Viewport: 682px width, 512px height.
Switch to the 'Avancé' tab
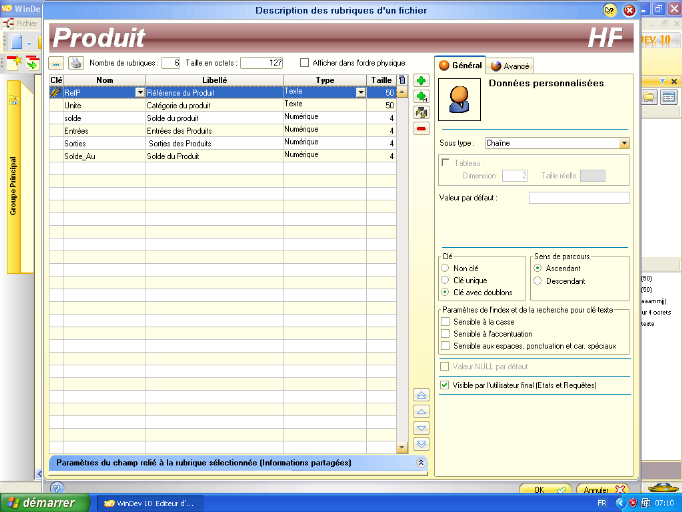[x=511, y=66]
